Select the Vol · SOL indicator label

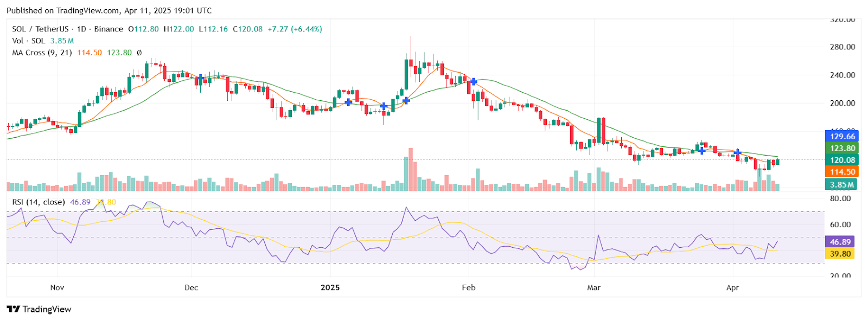pos(29,41)
